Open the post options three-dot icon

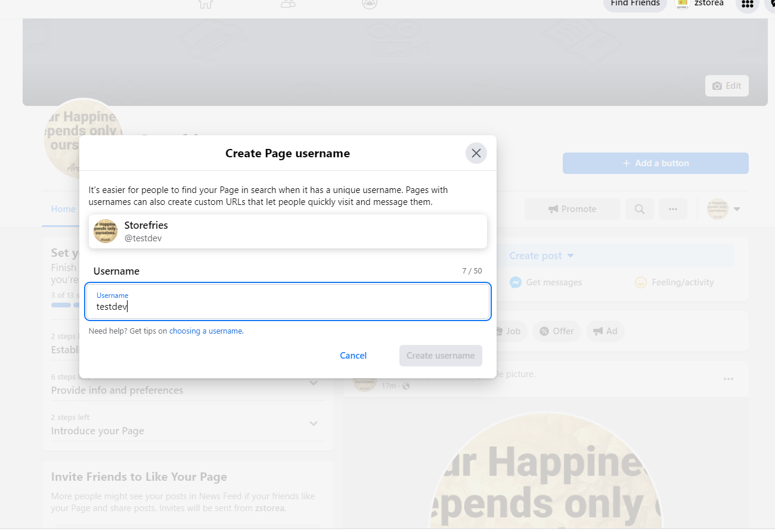point(728,379)
